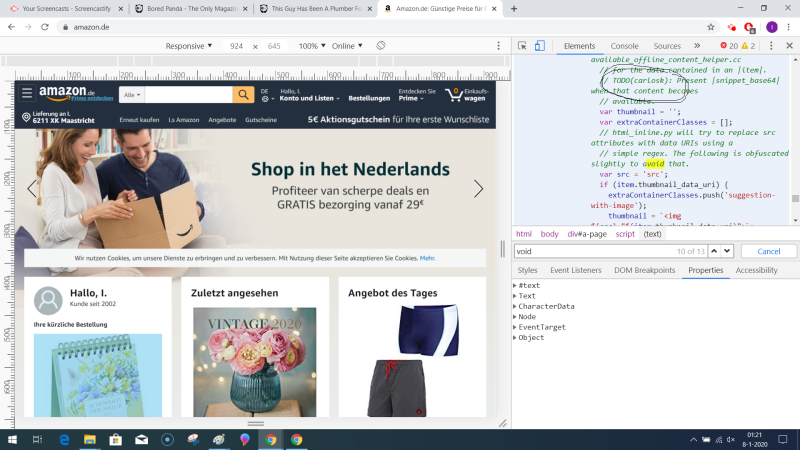Open Chrome profile avatar
This screenshot has width=800, height=450.
(771, 27)
